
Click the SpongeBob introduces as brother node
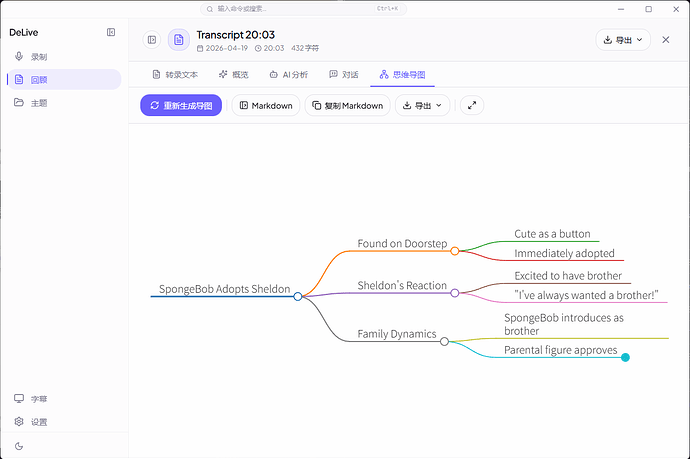click(x=564, y=324)
